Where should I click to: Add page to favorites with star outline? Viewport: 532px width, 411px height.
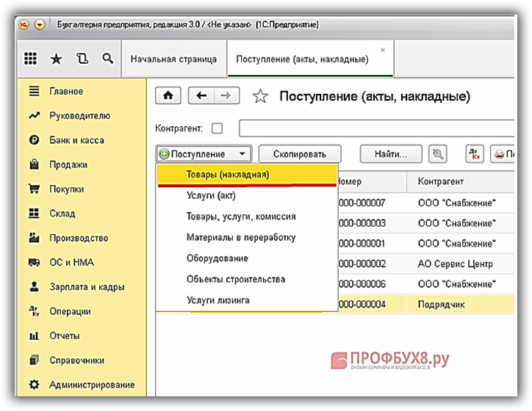point(260,96)
